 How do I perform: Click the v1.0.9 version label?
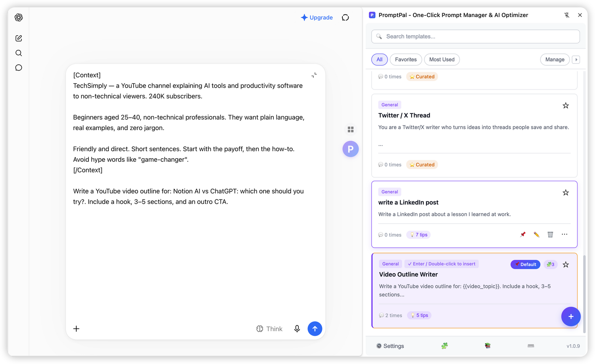(x=573, y=346)
